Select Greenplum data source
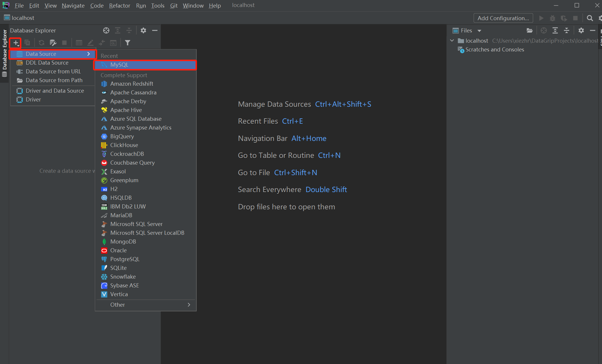 145,180
